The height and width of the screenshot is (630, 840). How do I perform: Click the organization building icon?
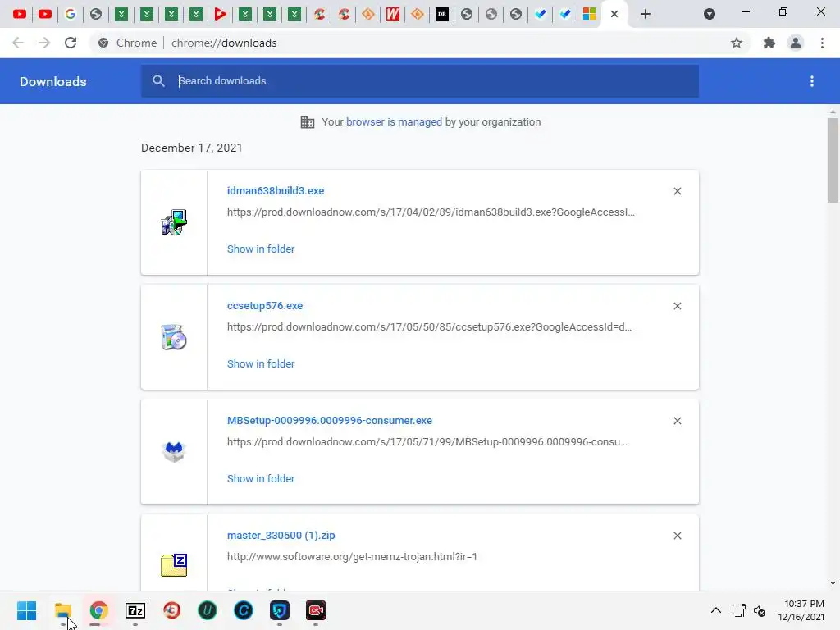[x=308, y=122]
